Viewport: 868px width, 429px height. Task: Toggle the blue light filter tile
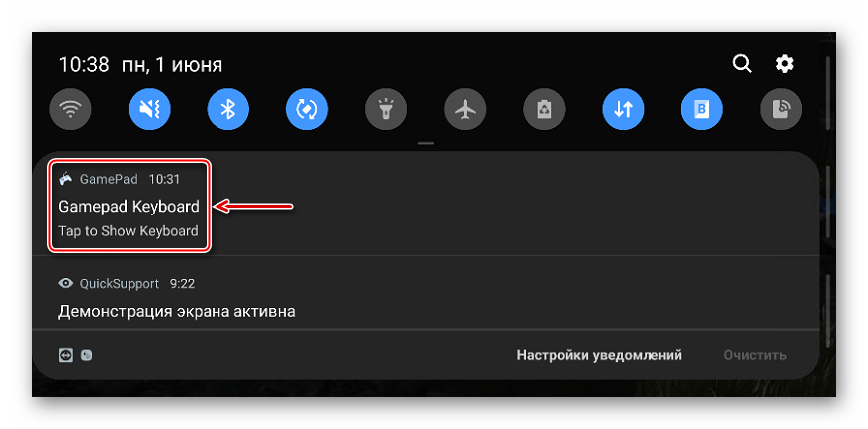(x=702, y=109)
